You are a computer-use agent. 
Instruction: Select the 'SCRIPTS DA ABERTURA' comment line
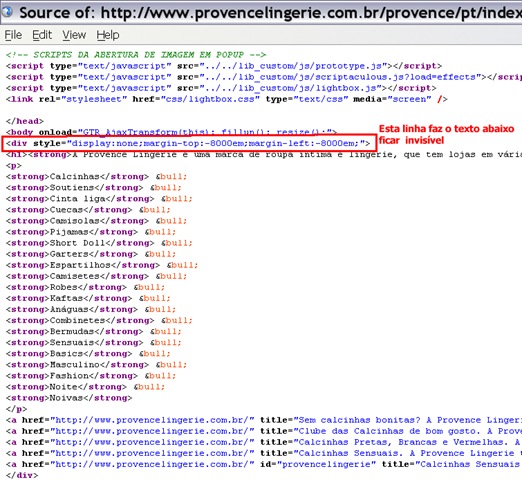(136, 55)
